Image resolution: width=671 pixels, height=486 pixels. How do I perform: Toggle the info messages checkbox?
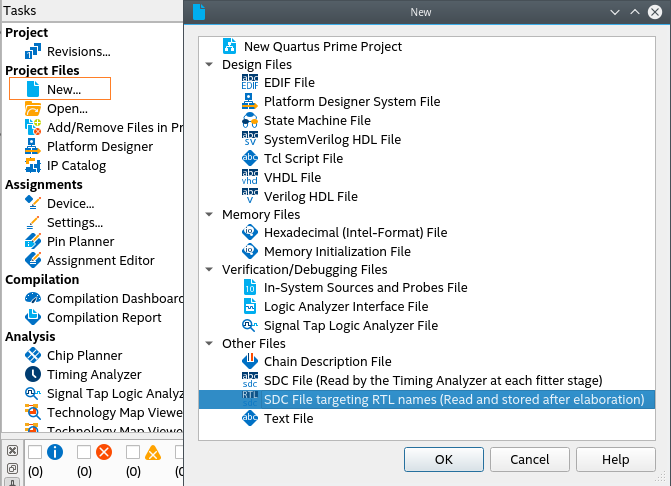35,452
